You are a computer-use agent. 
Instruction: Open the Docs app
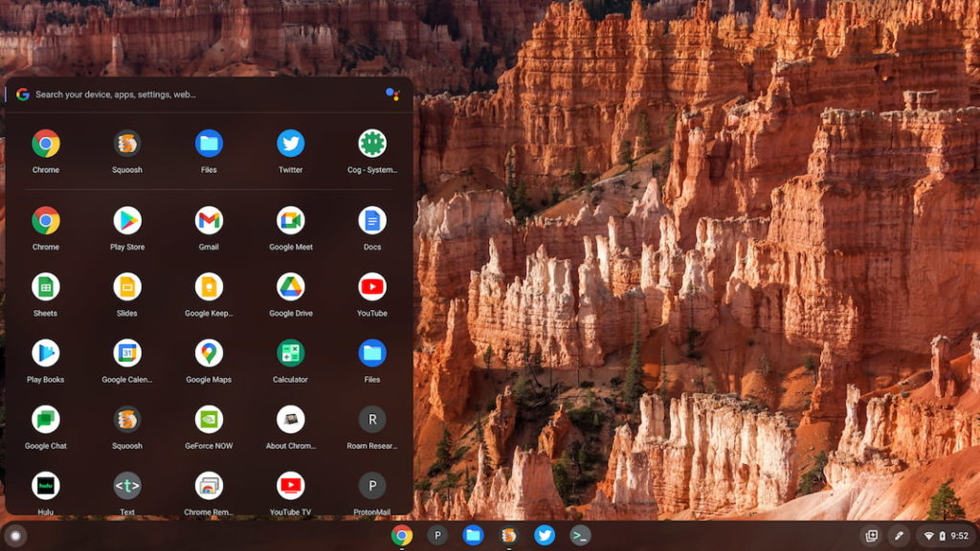(x=372, y=221)
